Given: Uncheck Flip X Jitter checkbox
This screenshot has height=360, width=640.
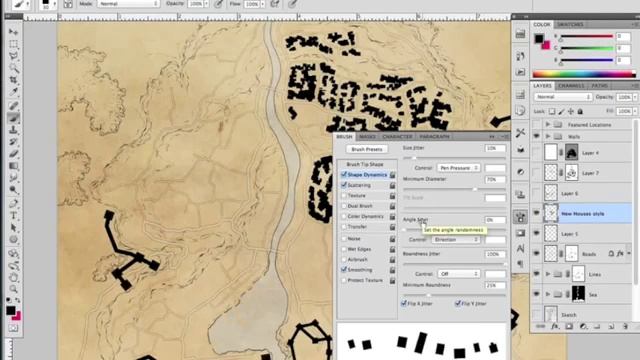Looking at the screenshot, I should (404, 303).
